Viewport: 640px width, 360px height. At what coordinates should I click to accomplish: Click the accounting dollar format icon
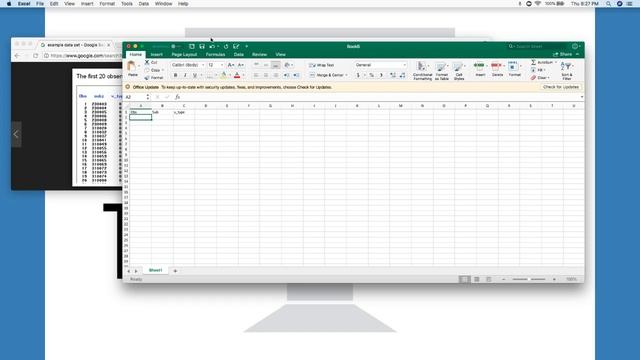coord(358,75)
